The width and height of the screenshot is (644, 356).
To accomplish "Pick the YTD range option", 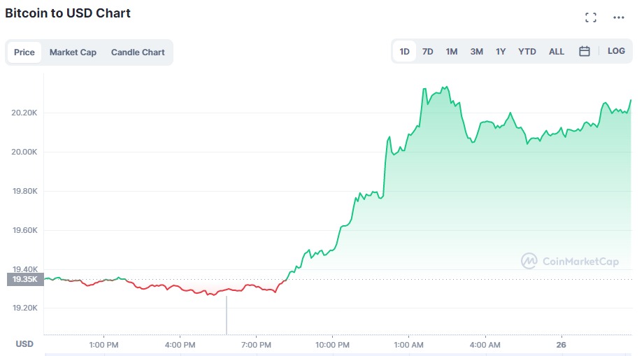I will click(527, 52).
